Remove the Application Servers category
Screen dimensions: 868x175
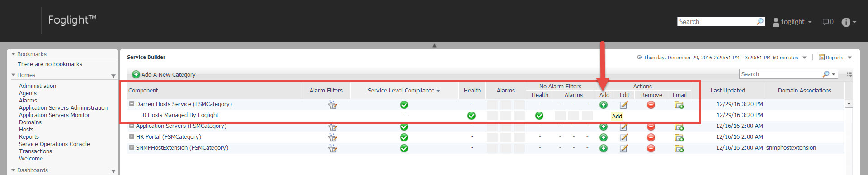pyautogui.click(x=651, y=126)
